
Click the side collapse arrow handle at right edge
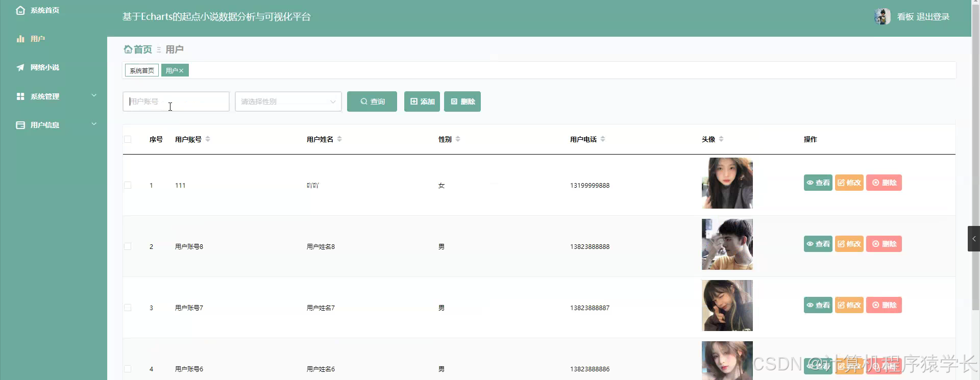(x=974, y=239)
